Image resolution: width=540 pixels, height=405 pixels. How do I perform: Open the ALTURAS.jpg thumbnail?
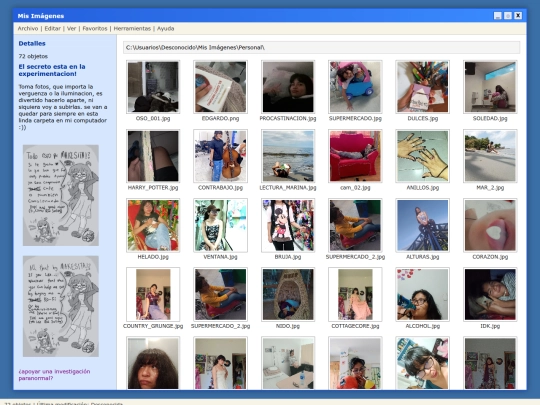click(x=423, y=225)
